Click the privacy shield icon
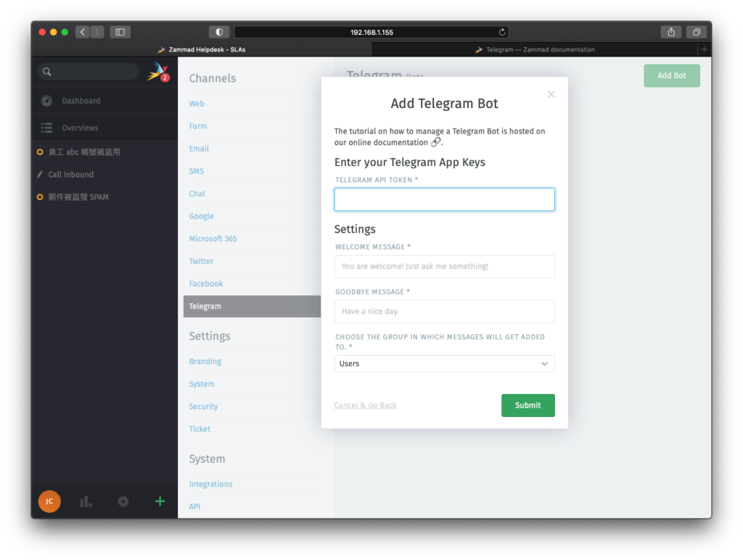 [219, 32]
